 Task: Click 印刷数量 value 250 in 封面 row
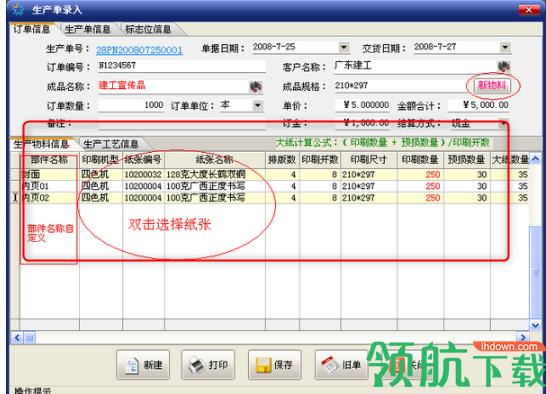420,174
